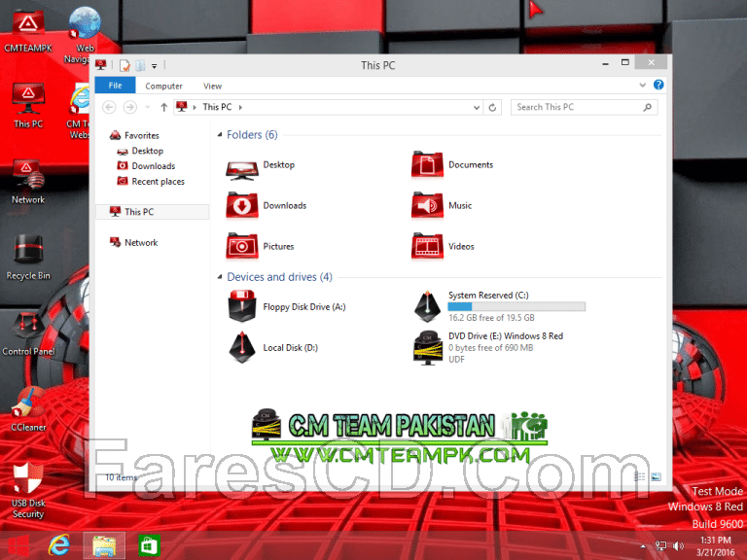Go up one level with Up arrow
747x560 pixels.
click(163, 107)
